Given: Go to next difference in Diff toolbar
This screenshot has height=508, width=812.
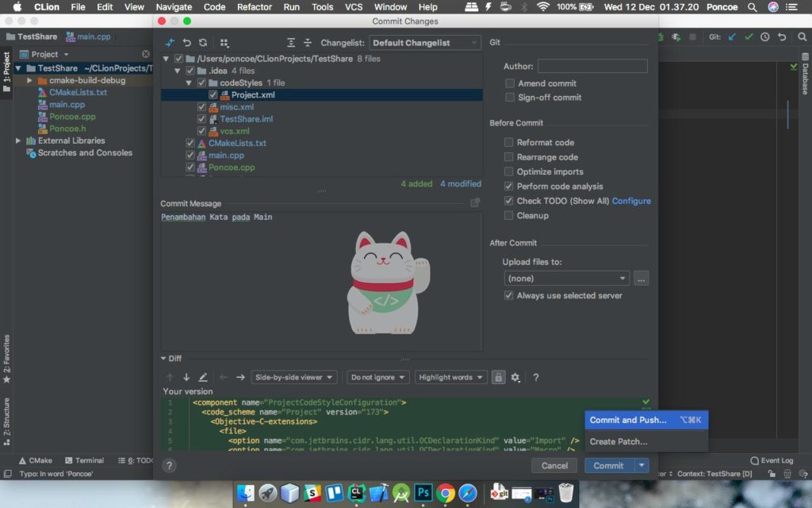Looking at the screenshot, I should point(186,377).
